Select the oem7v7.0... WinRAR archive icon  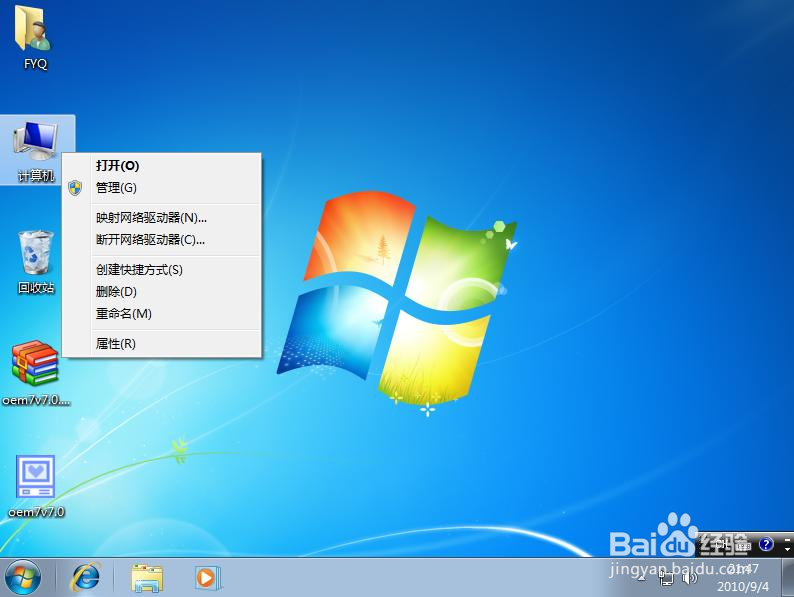click(35, 373)
